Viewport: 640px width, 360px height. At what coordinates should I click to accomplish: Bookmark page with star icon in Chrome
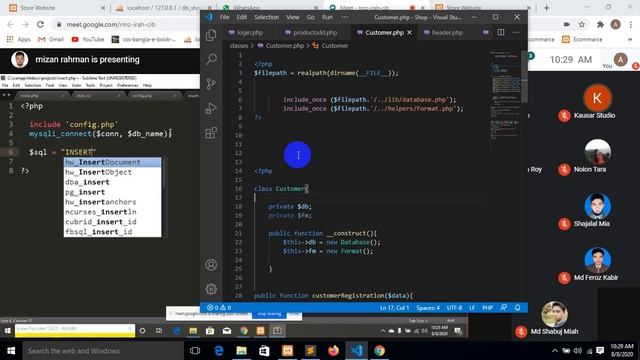click(582, 24)
